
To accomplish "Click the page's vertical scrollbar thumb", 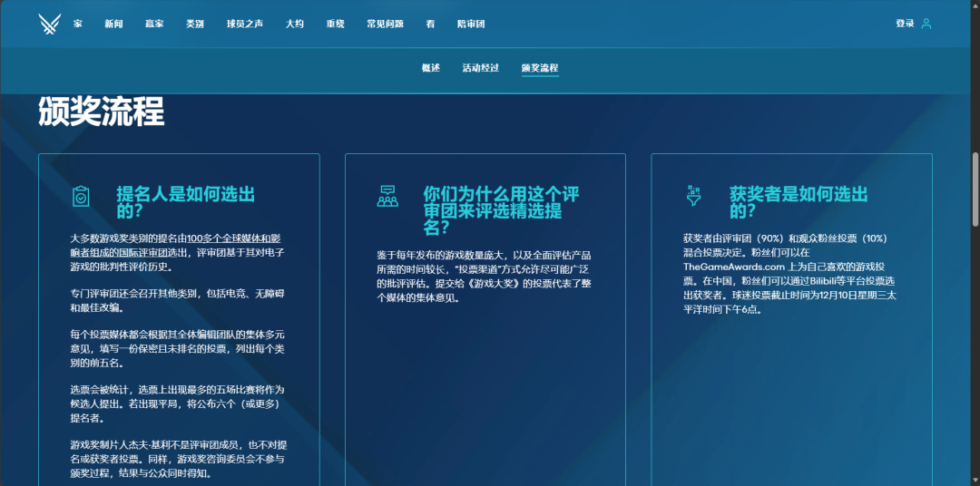I will [975, 190].
